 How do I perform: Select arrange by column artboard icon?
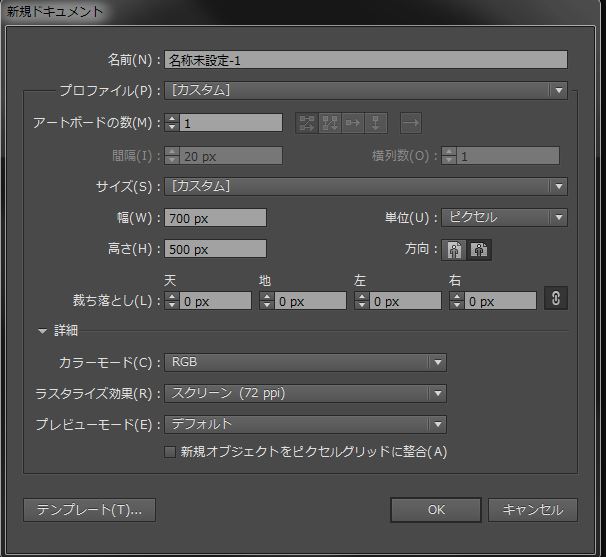375,123
